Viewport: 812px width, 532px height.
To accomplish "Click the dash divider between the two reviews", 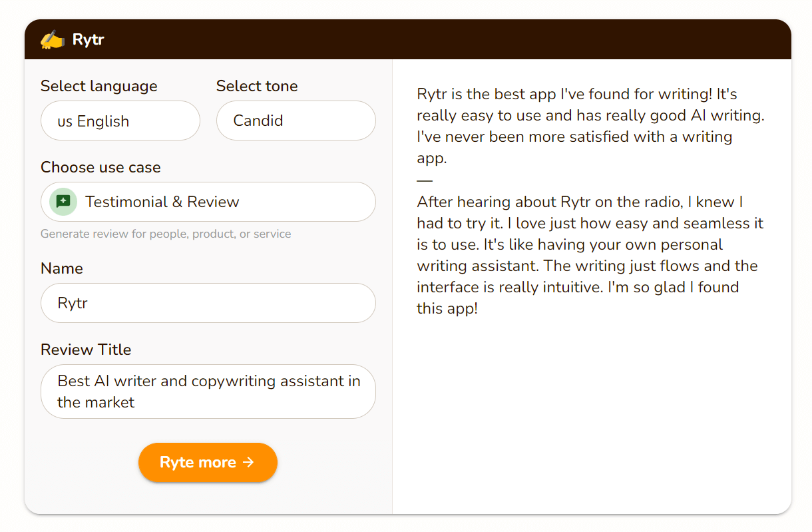I will point(424,180).
